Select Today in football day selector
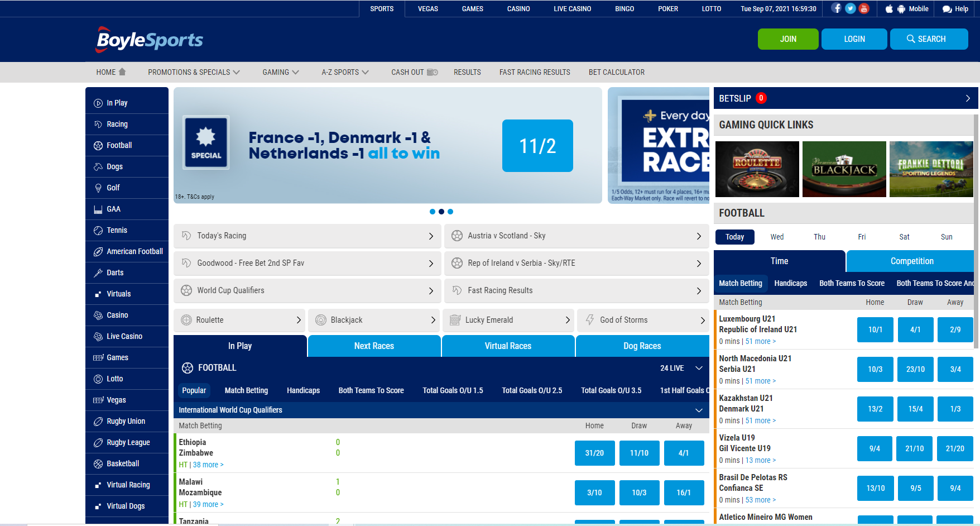Image resolution: width=980 pixels, height=526 pixels. pos(734,237)
